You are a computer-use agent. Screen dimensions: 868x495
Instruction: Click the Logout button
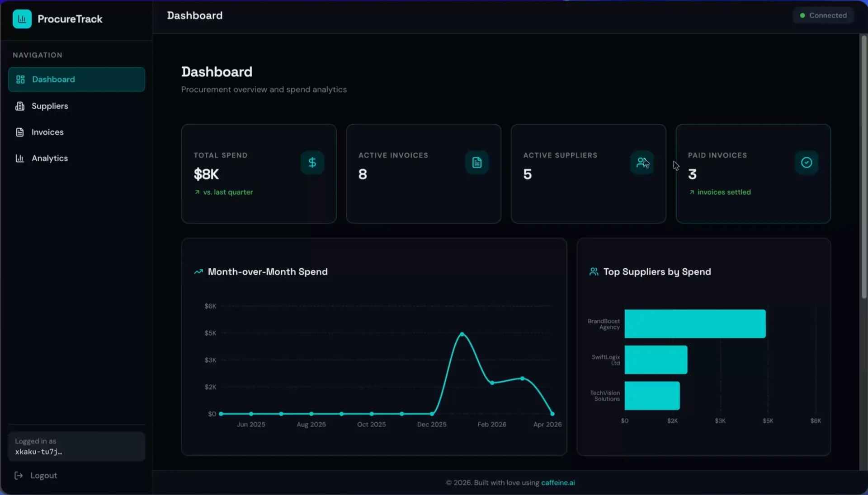(x=43, y=476)
